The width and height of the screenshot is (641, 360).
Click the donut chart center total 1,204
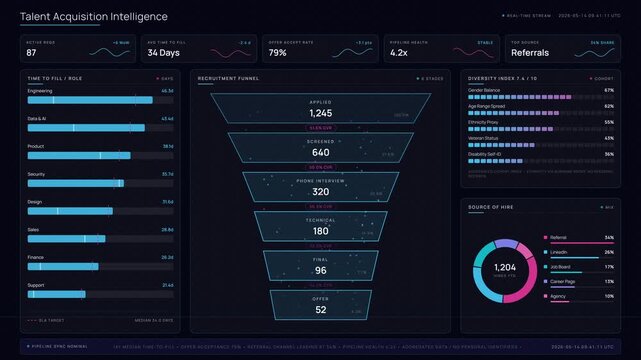505,268
